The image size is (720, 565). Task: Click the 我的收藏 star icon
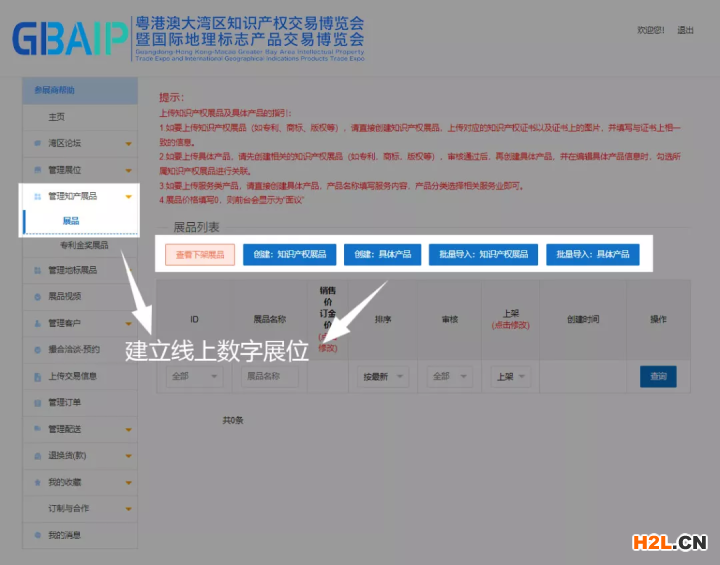point(38,482)
